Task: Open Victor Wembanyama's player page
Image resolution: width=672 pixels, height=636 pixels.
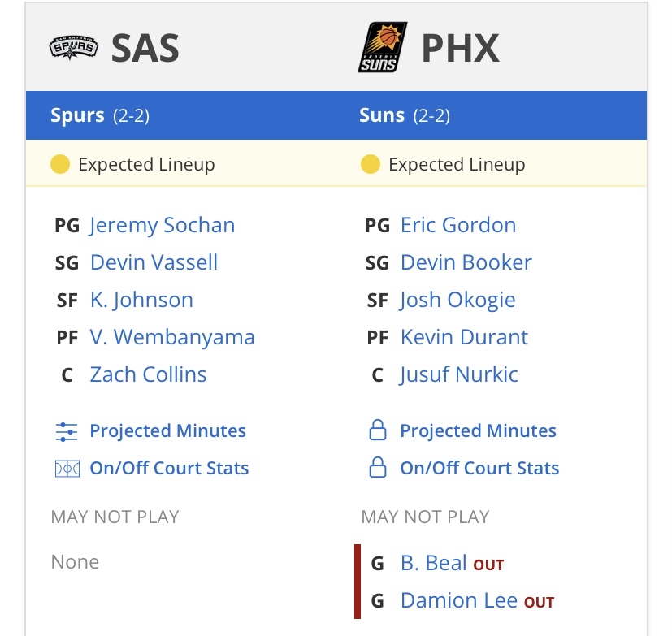Action: pos(172,337)
